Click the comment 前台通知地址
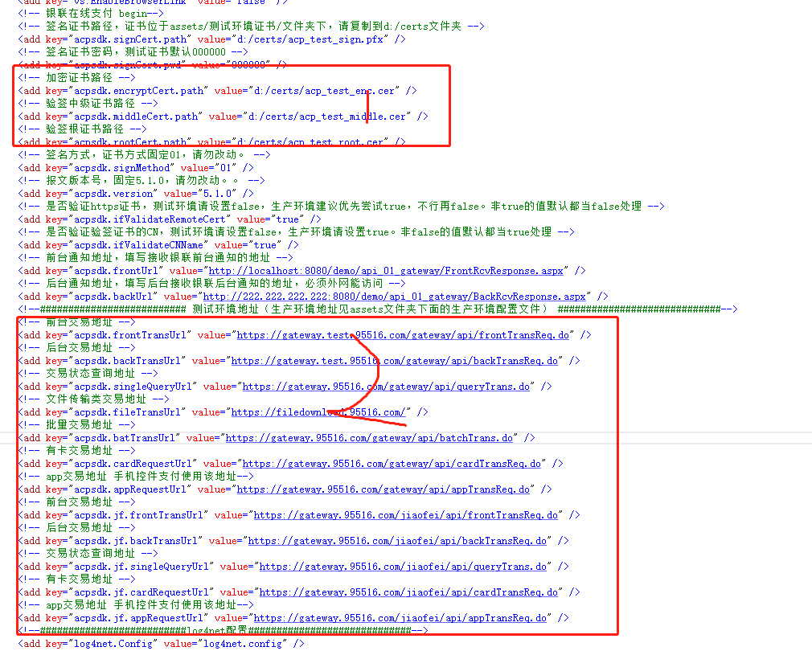 [x=155, y=258]
